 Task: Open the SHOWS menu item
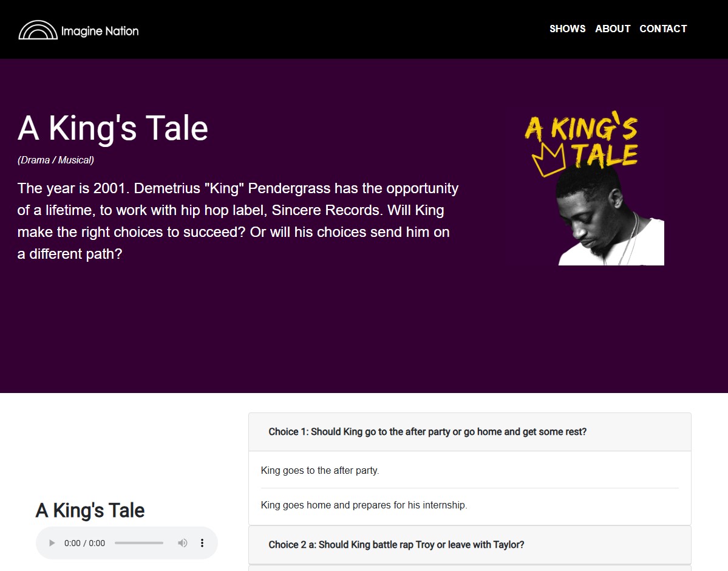(567, 29)
